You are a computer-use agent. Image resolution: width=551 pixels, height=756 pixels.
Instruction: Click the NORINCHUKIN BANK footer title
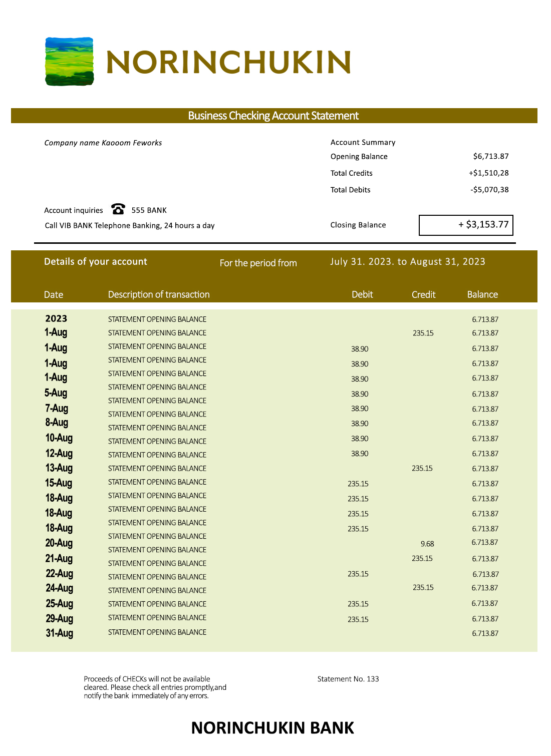click(x=272, y=727)
